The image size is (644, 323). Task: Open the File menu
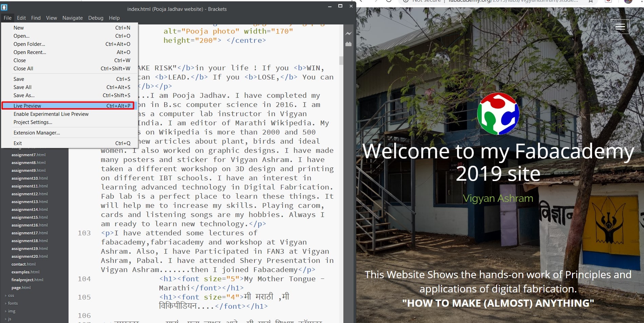[7, 18]
